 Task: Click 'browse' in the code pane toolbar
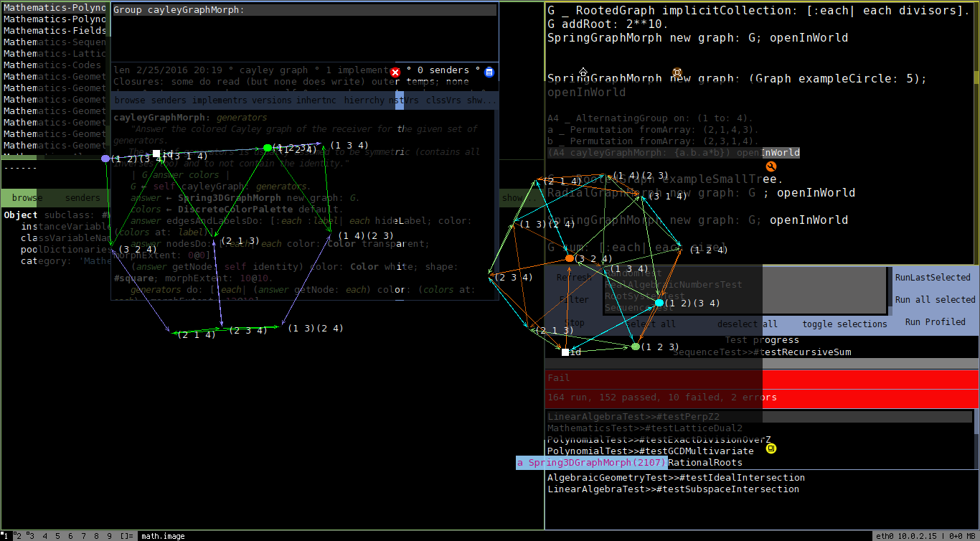coord(130,100)
